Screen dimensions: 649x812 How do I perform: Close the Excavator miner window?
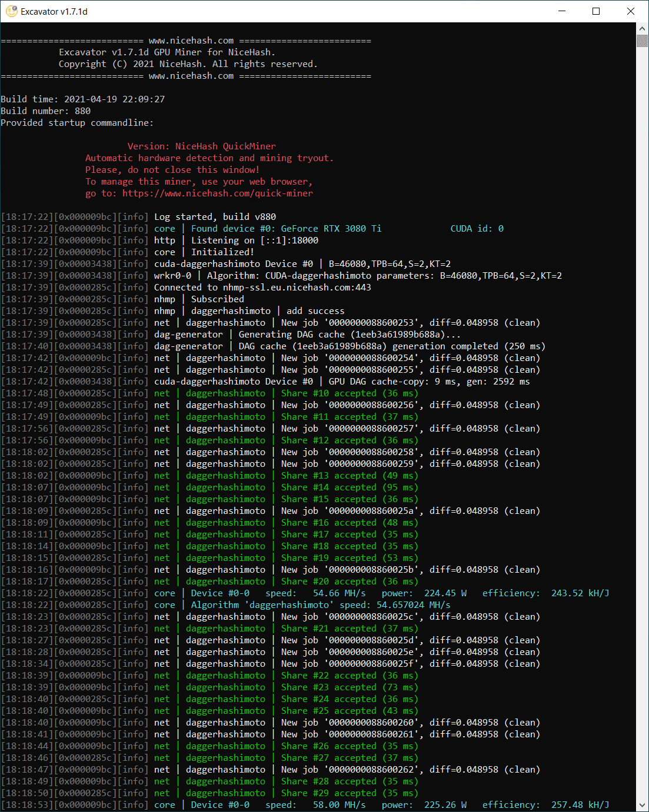tap(631, 11)
